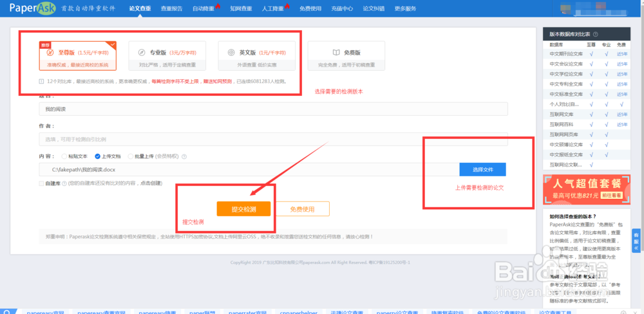
Task: Click the 中文报纸全文库 row
Action: click(587, 154)
